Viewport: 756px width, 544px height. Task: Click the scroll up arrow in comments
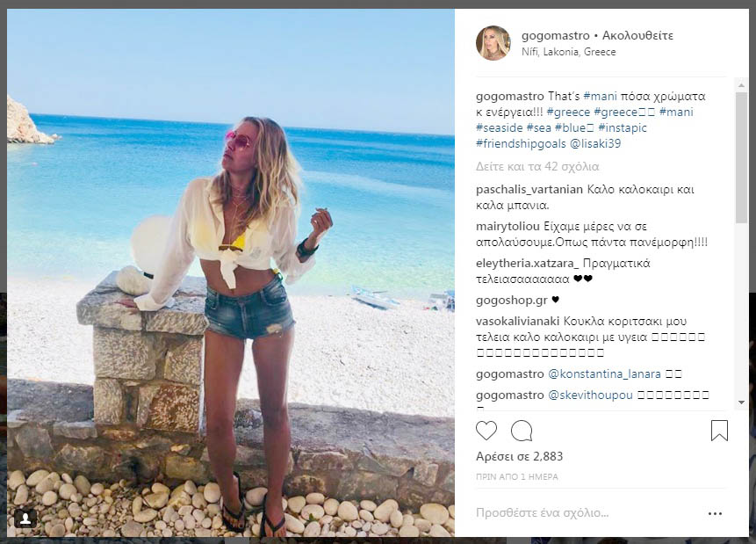coord(741,85)
